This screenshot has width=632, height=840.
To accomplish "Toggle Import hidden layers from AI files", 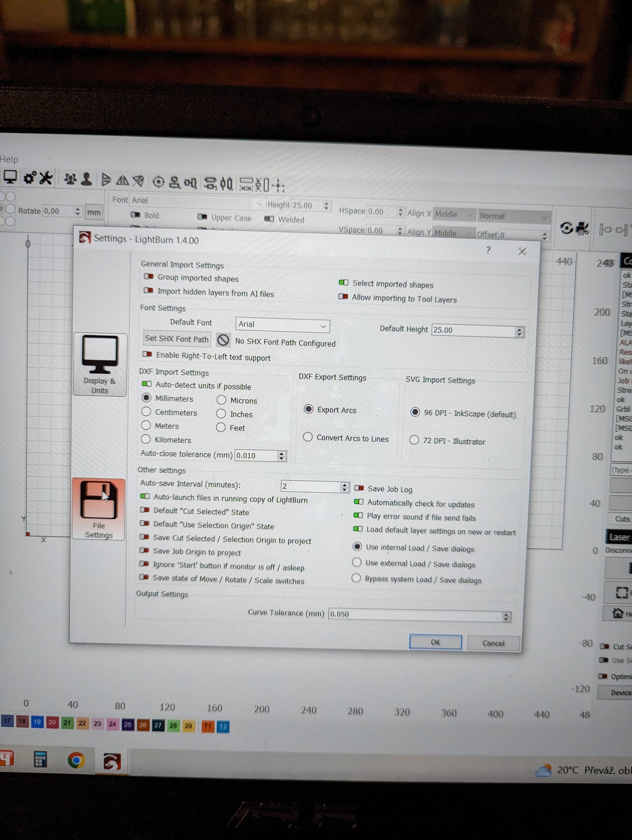I will click(148, 291).
